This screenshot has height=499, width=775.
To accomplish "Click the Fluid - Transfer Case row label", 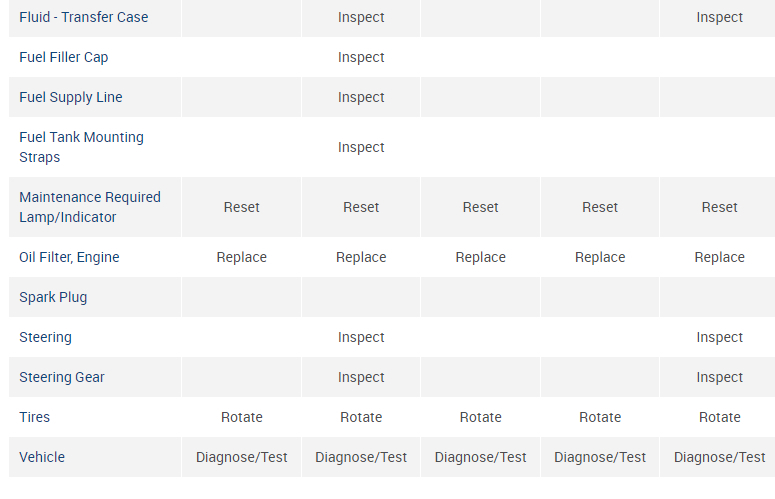I will 84,17.
